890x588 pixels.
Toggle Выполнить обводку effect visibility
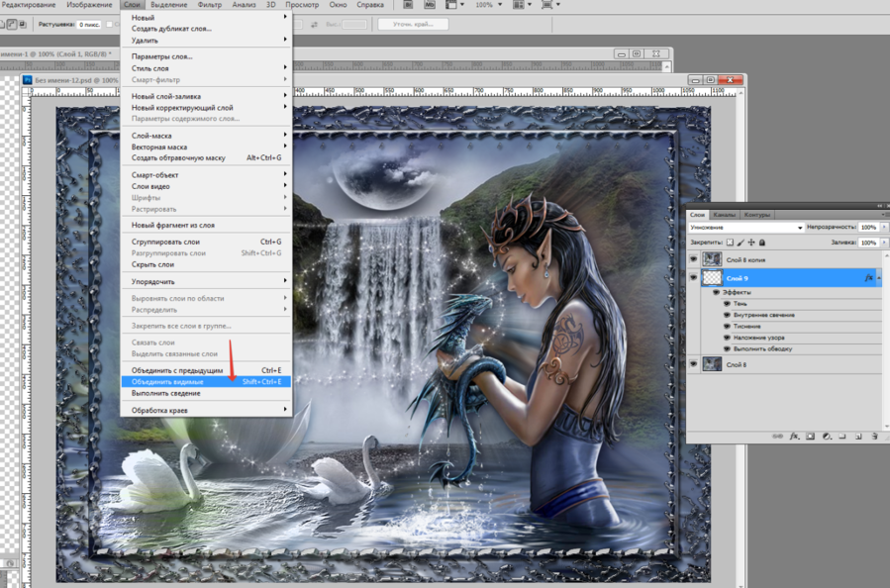[727, 349]
